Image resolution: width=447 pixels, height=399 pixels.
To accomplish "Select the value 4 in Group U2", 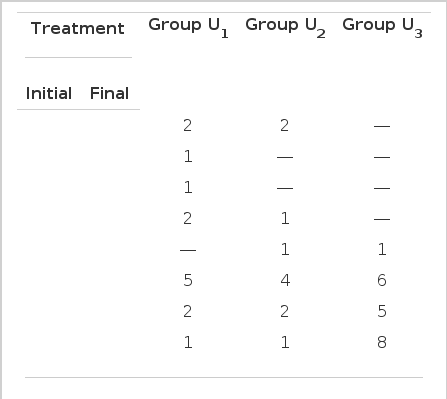I will (x=285, y=280).
